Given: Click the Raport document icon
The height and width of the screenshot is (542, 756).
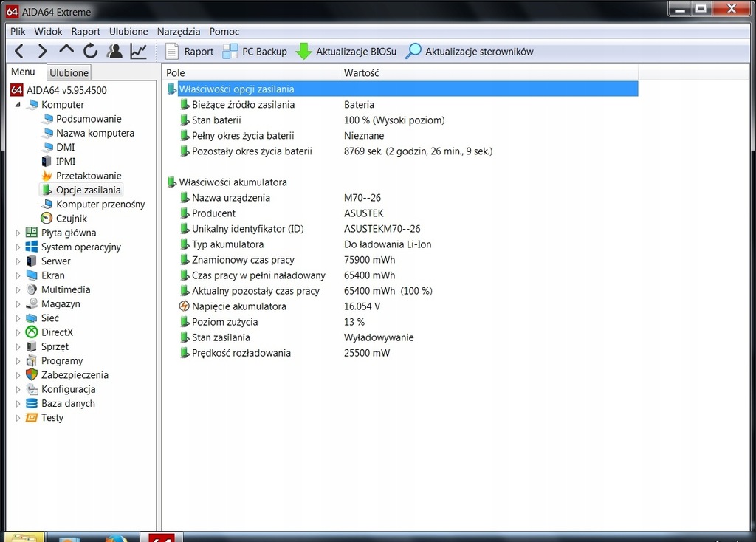Looking at the screenshot, I should 172,52.
